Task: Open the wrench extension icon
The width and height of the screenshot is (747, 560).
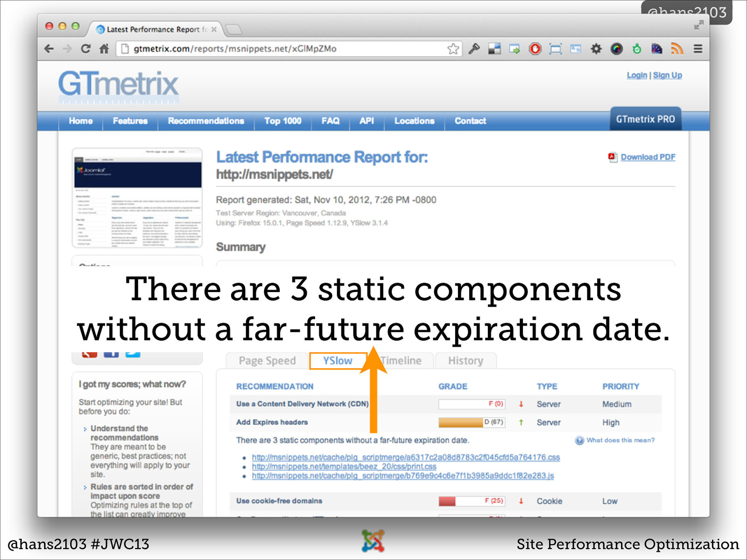Action: pyautogui.click(x=474, y=49)
